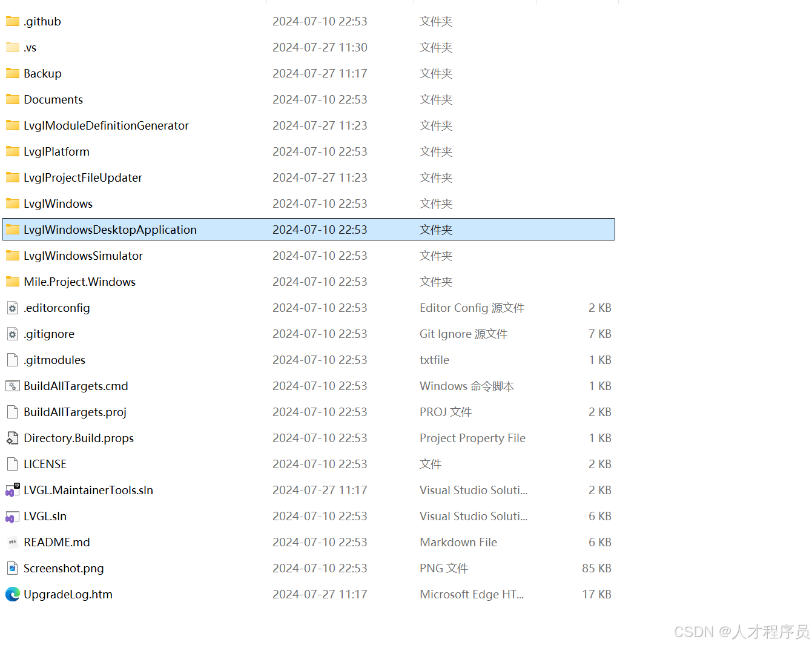Click the .github folder icon
812x645 pixels.
(13, 21)
